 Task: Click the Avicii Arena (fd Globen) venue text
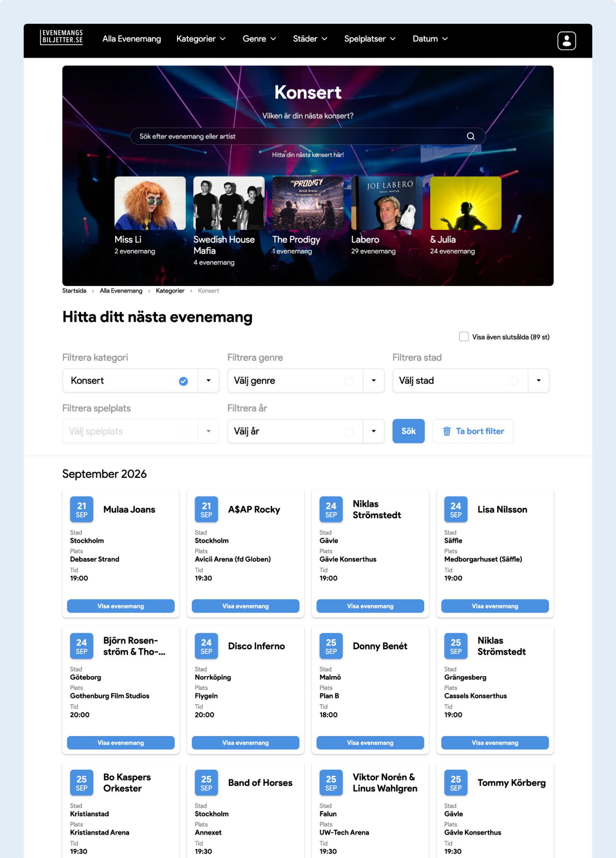click(x=233, y=559)
